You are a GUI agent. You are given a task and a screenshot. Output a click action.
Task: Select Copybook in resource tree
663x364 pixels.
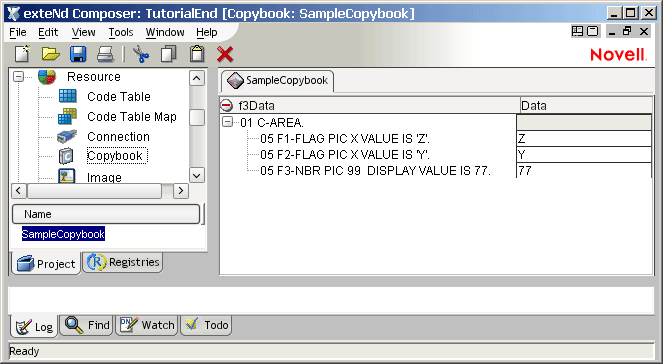116,156
